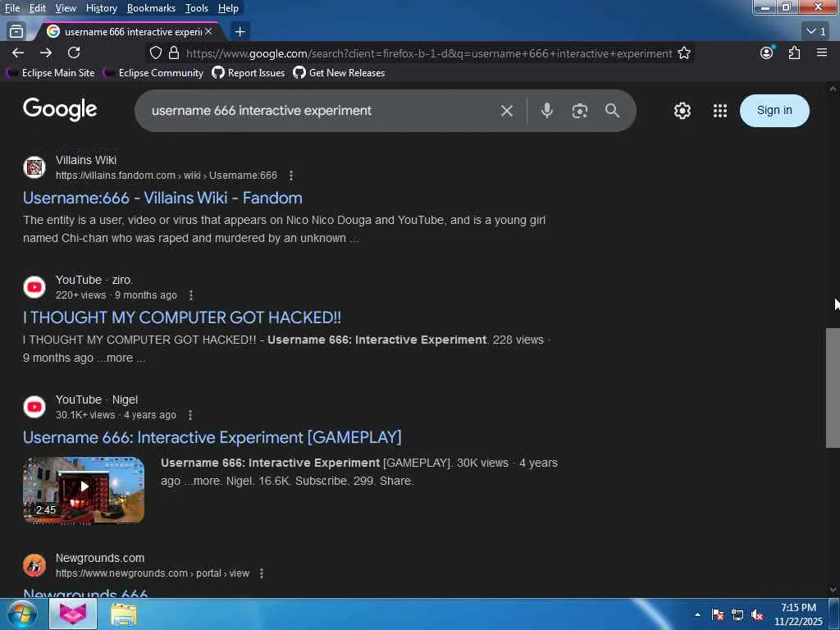Click the Sign in button
This screenshot has width=840, height=630.
click(x=774, y=111)
